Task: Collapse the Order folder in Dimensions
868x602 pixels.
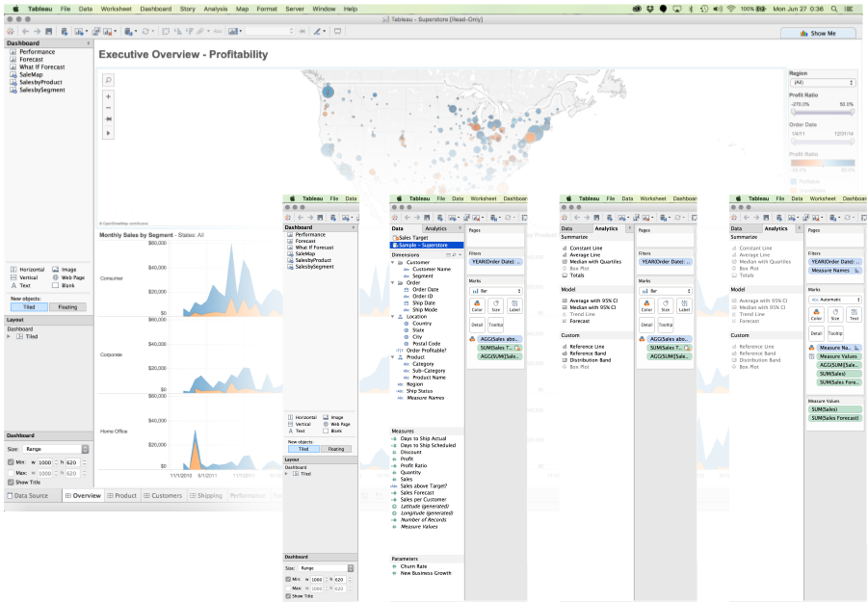Action: pos(393,282)
